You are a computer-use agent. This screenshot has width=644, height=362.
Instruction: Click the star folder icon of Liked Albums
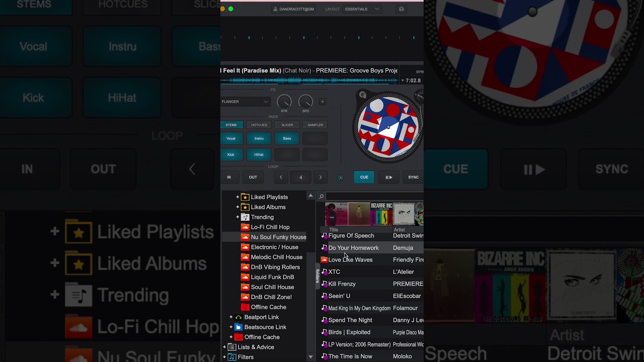pyautogui.click(x=245, y=207)
